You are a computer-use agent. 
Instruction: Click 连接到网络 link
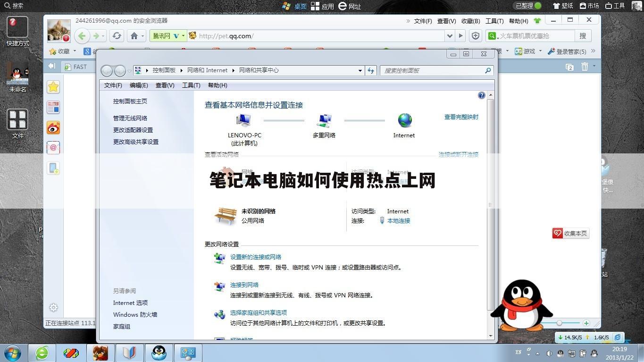pyautogui.click(x=244, y=285)
